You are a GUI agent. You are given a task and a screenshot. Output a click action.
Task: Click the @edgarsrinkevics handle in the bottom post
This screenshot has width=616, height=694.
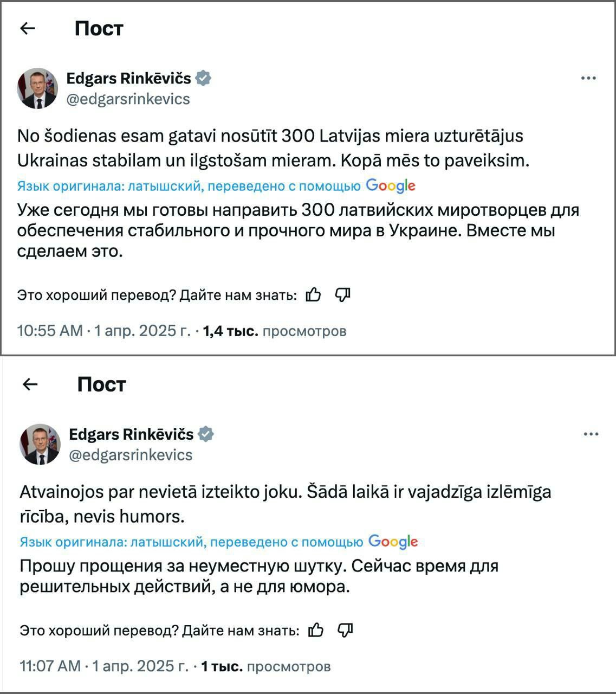point(131,455)
